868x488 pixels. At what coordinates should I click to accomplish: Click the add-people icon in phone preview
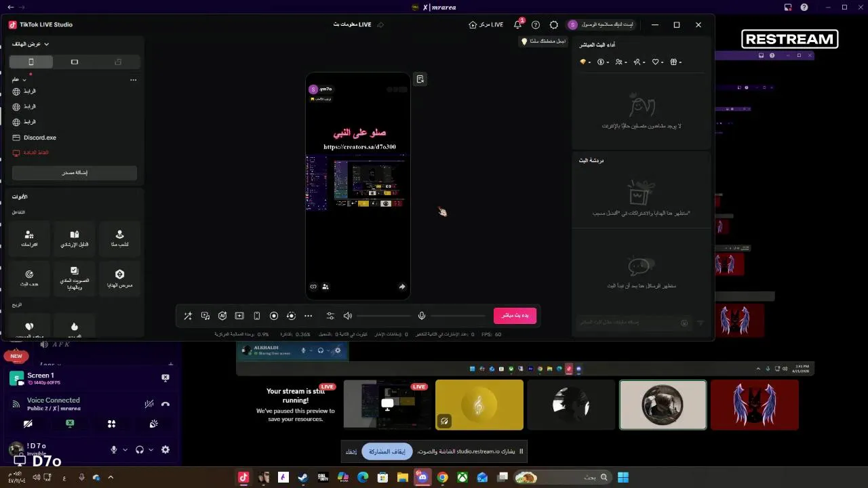click(325, 287)
